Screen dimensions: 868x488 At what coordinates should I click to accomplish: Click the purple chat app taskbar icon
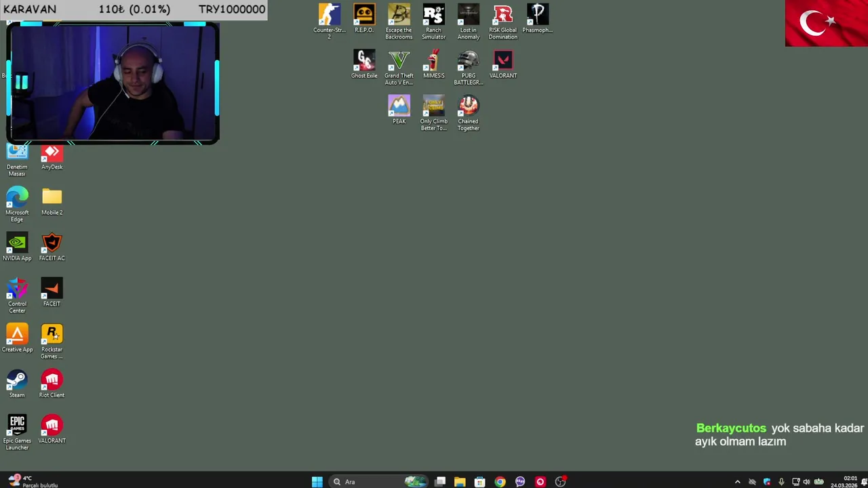(x=520, y=482)
